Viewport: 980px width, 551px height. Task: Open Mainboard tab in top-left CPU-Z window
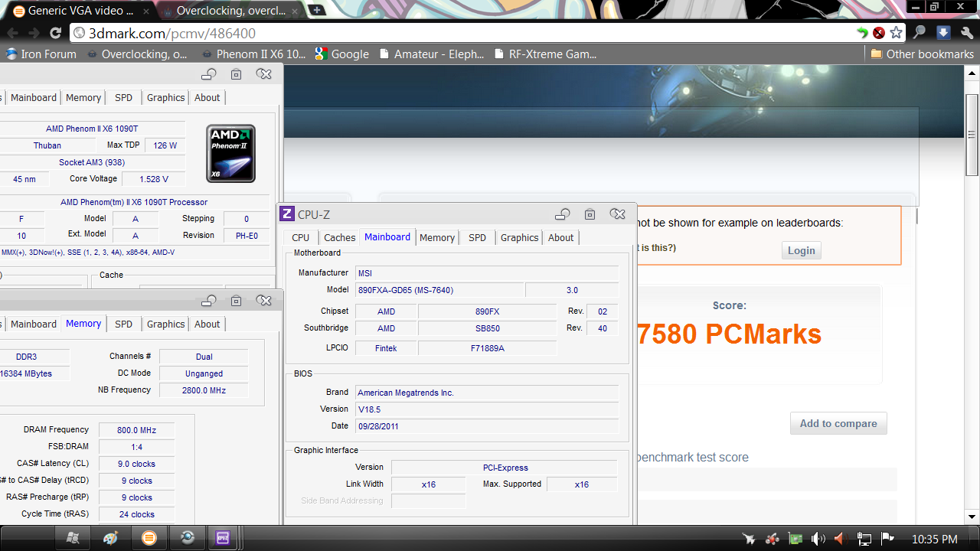[34, 98]
